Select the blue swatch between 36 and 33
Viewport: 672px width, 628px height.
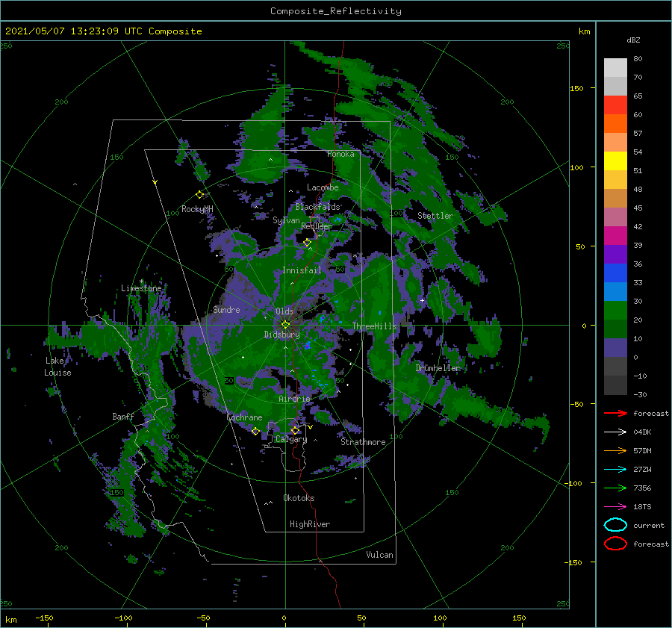click(x=615, y=273)
